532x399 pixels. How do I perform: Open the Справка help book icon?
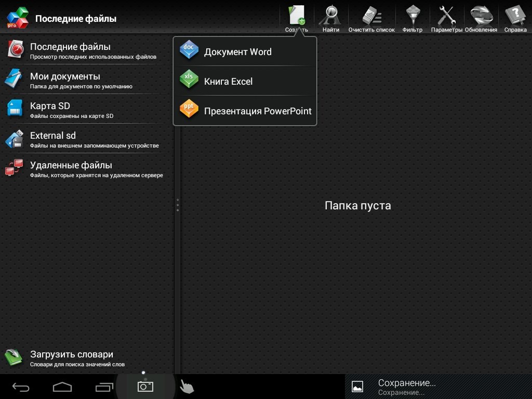pos(515,17)
